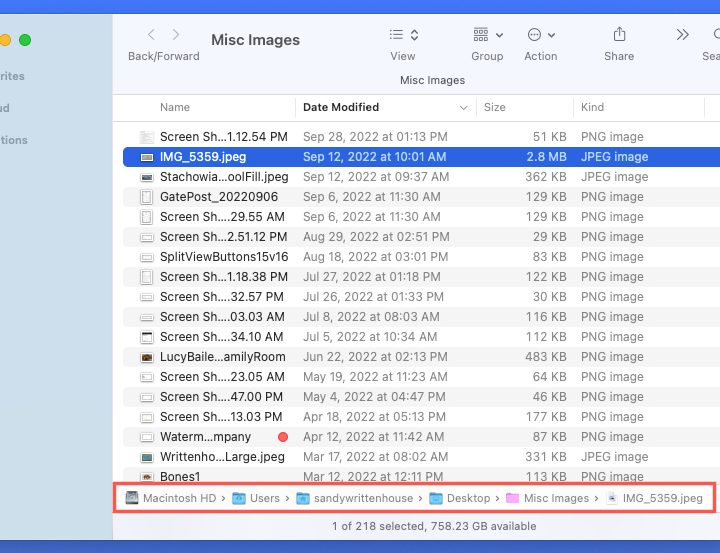Click the GatePost_20220906 file icon
This screenshot has width=720, height=553.
click(147, 197)
